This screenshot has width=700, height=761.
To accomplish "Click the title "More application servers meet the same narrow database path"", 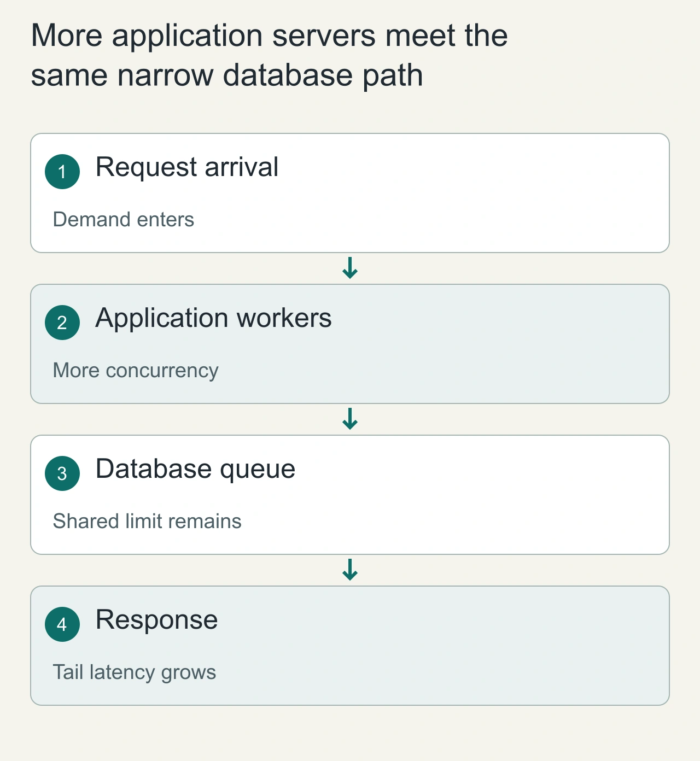I will [x=270, y=55].
